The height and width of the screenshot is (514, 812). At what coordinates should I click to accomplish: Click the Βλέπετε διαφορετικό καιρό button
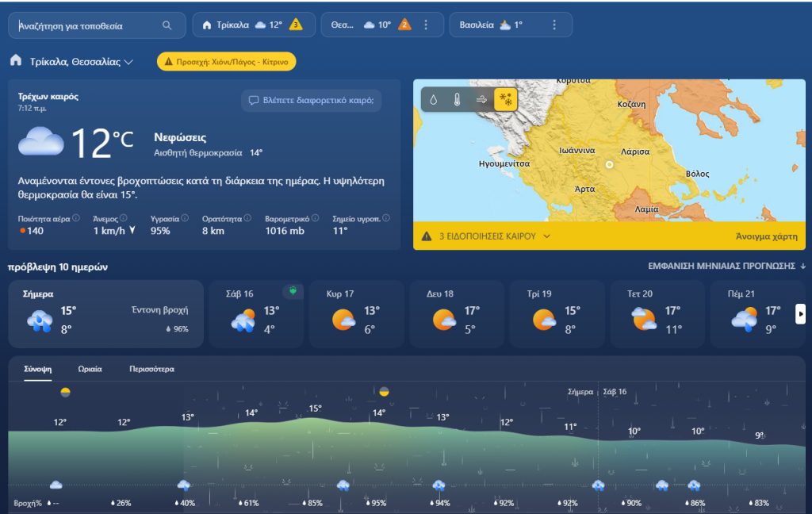click(x=311, y=101)
